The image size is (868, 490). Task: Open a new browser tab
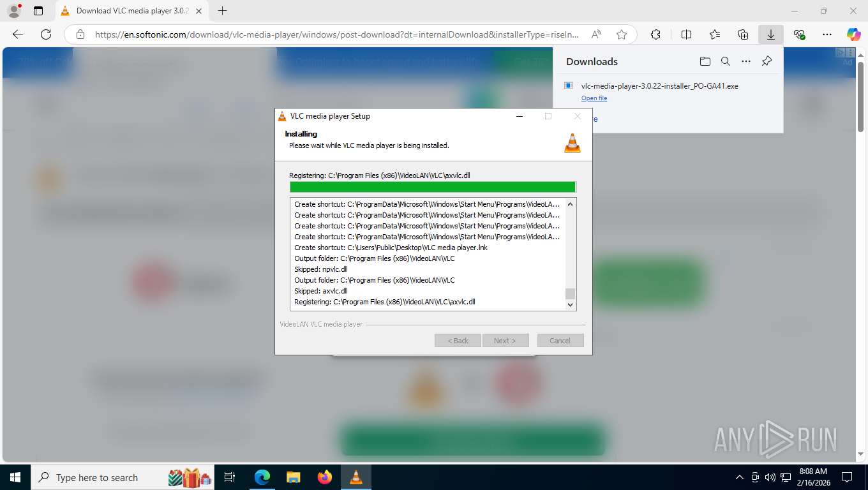click(x=222, y=11)
